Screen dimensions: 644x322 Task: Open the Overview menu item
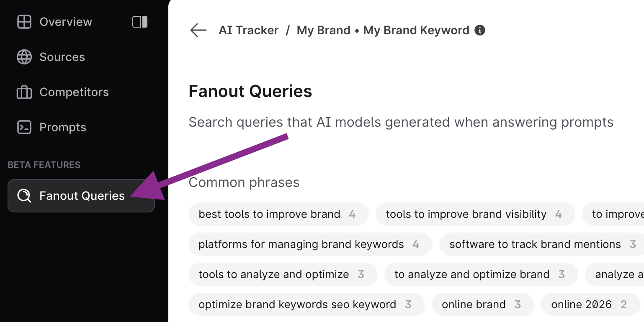point(66,22)
